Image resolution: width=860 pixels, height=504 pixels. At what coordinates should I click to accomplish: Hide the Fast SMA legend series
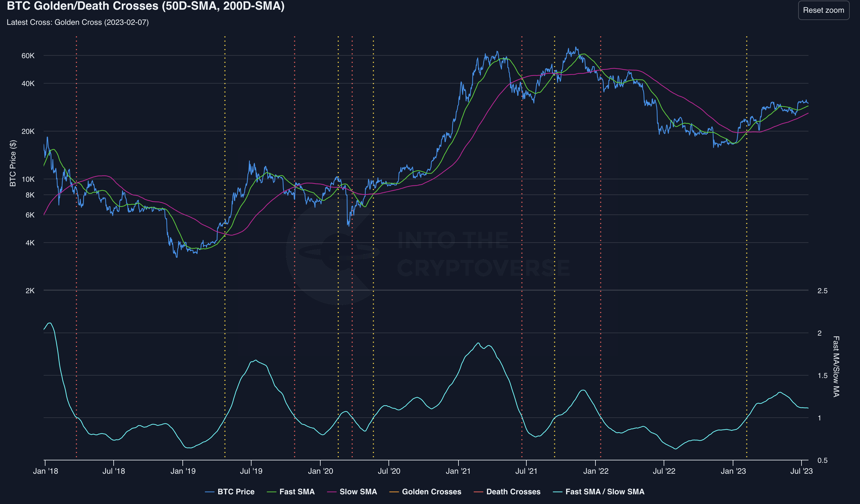pos(297,492)
